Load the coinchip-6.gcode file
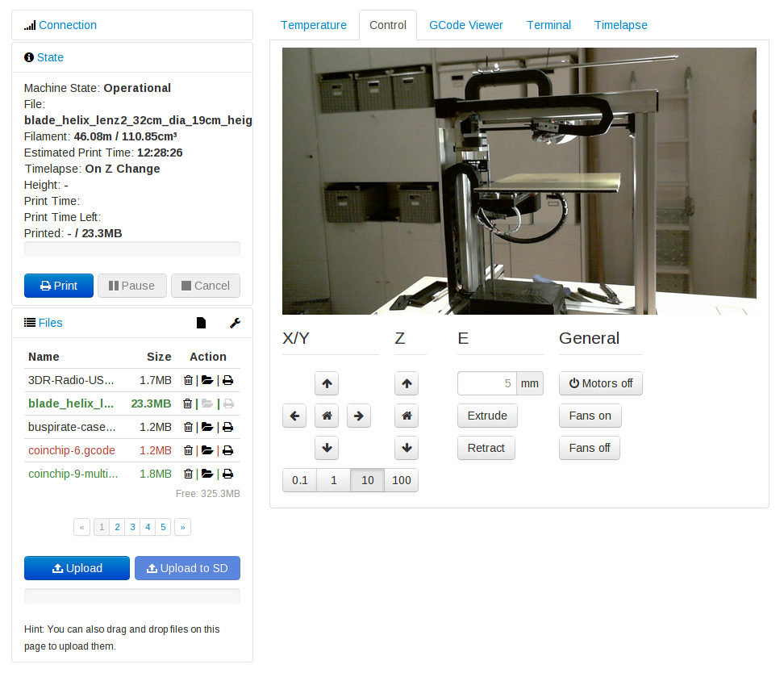This screenshot has width=784, height=673. click(x=207, y=450)
